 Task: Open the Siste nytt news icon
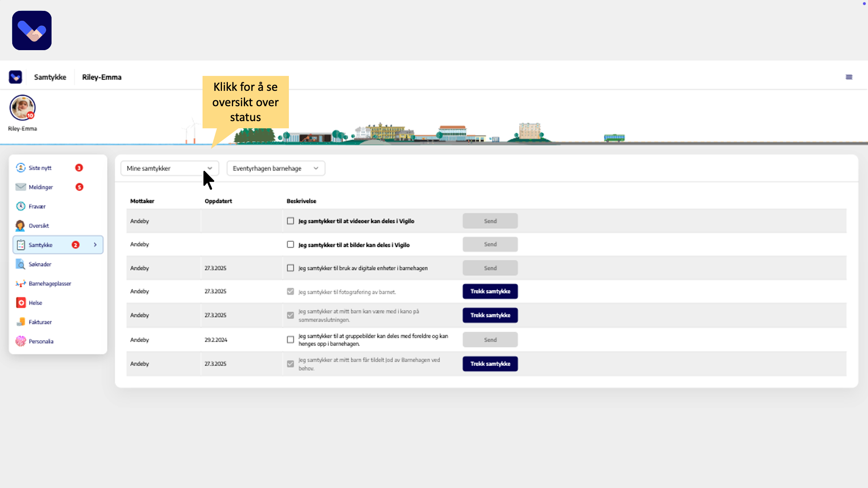pyautogui.click(x=21, y=168)
